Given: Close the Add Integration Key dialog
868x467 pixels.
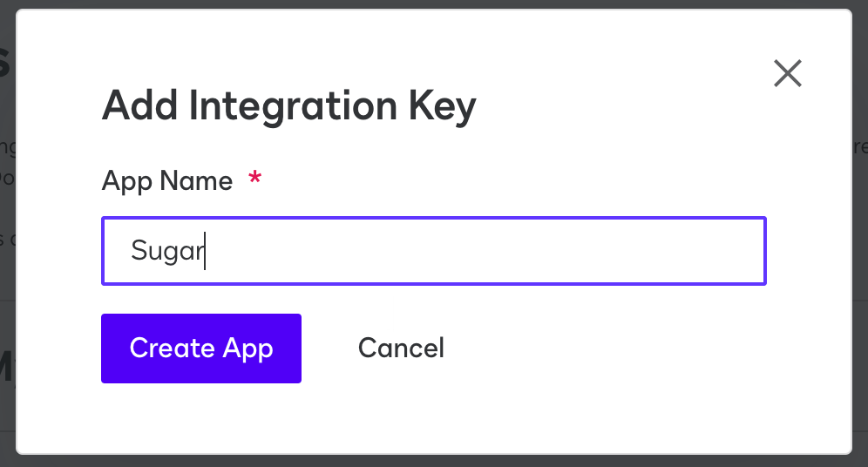Looking at the screenshot, I should pyautogui.click(x=787, y=73).
